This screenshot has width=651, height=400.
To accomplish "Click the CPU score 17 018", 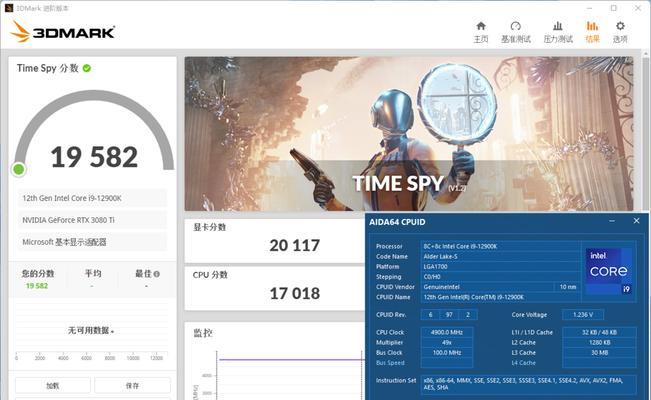I will coord(295,294).
